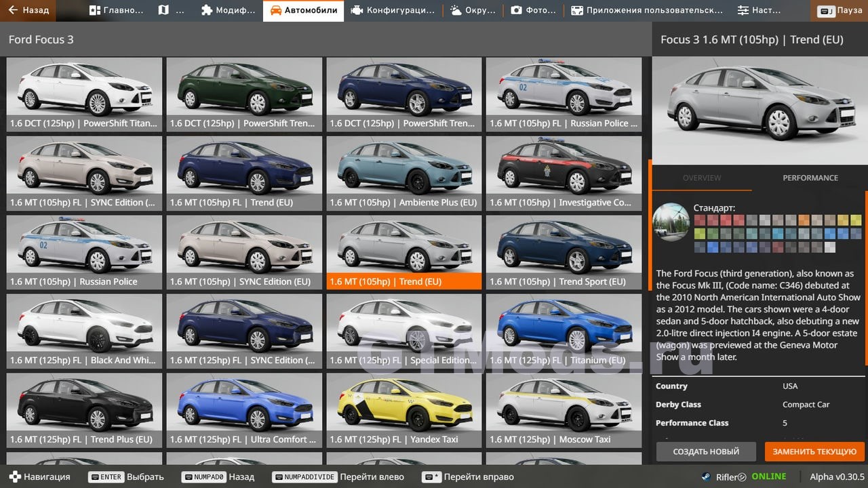Image resolution: width=868 pixels, height=488 pixels.
Task: Open the Фото camera tab
Action: coord(533,10)
